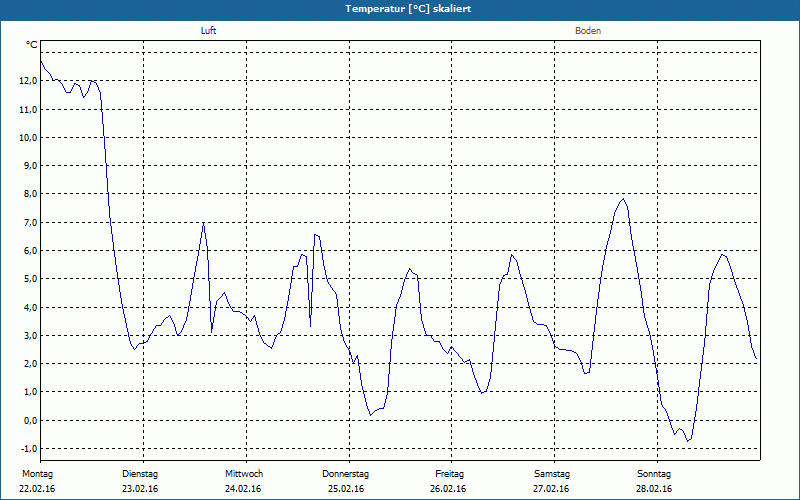
Task: Click the date 25.02.16
Action: click(346, 489)
